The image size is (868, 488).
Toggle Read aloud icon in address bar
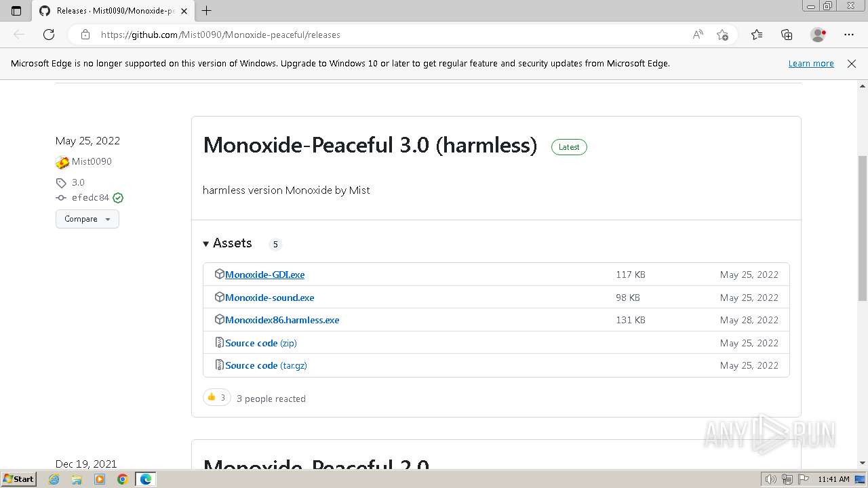pyautogui.click(x=698, y=35)
